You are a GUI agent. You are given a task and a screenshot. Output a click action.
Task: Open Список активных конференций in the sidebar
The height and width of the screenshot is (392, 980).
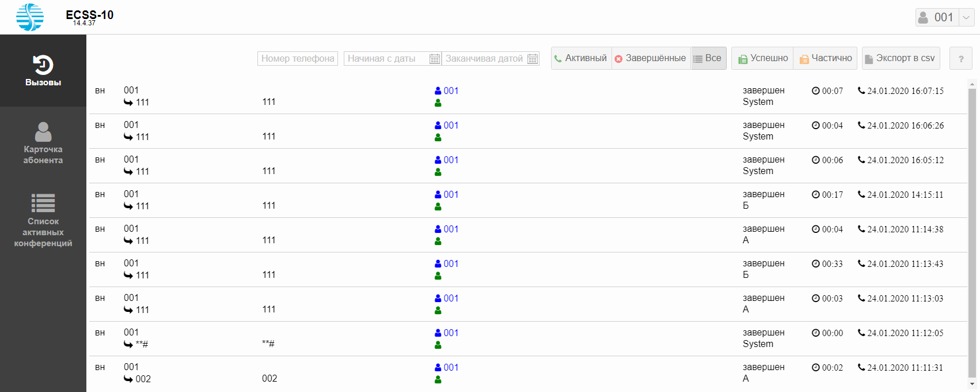point(43,221)
